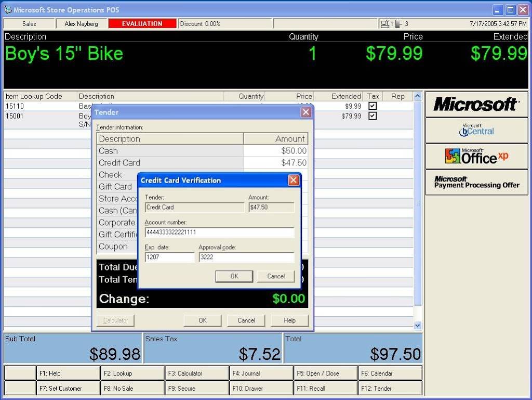Viewport: 532px width, 400px height.
Task: Close the Credit Card Verification dialog
Action: (294, 180)
